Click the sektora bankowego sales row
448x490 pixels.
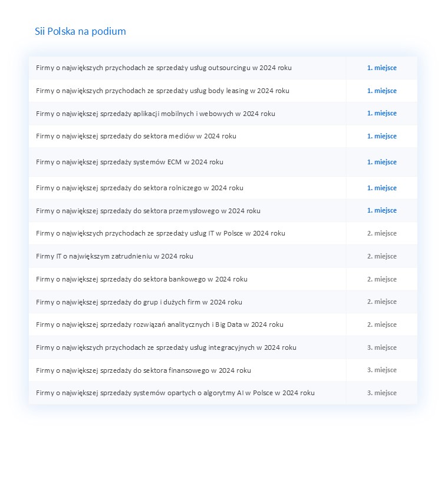223,279
